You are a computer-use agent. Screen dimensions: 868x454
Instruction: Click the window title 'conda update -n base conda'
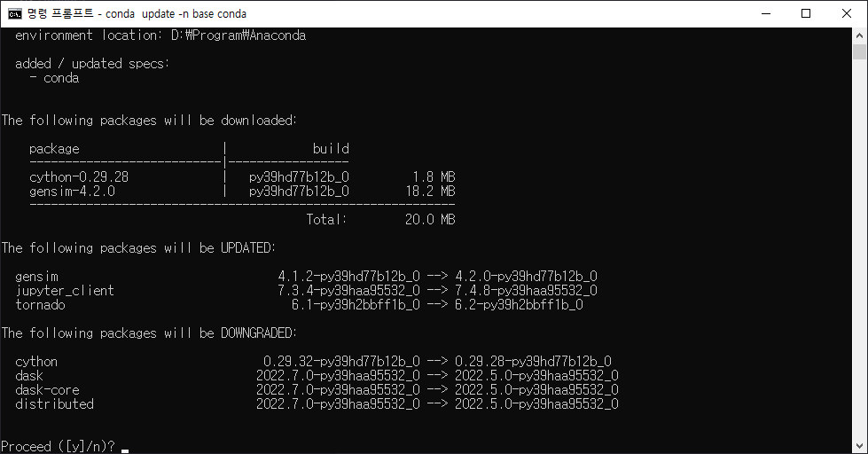(x=176, y=14)
